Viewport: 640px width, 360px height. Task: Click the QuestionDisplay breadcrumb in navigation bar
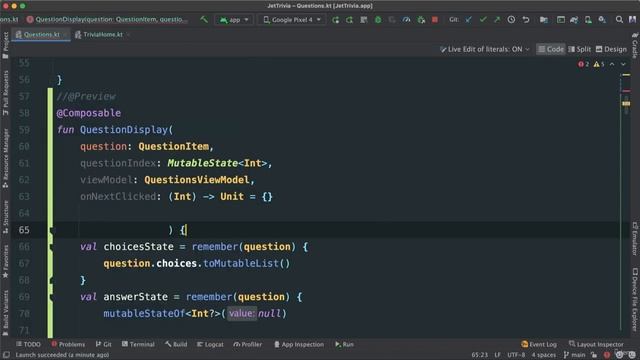point(106,20)
